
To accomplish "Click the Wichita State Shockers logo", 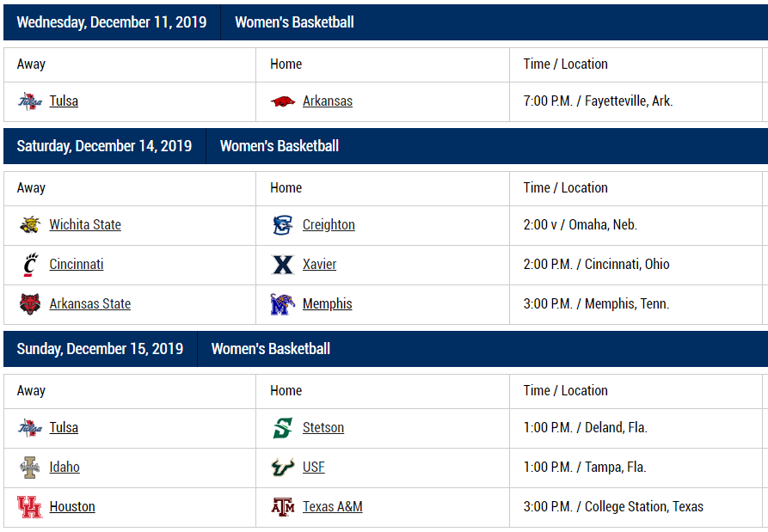I will point(30,225).
